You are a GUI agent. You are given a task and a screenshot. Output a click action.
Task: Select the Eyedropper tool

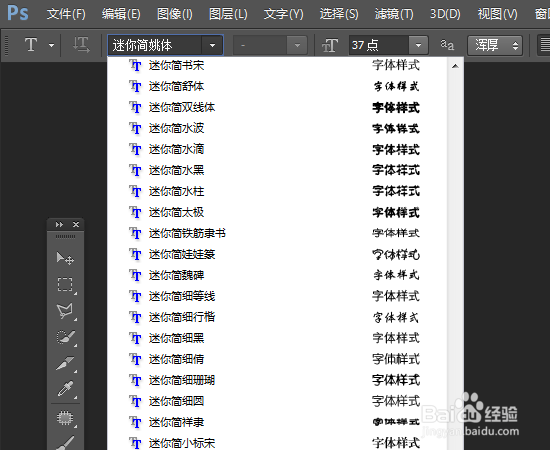click(x=65, y=389)
